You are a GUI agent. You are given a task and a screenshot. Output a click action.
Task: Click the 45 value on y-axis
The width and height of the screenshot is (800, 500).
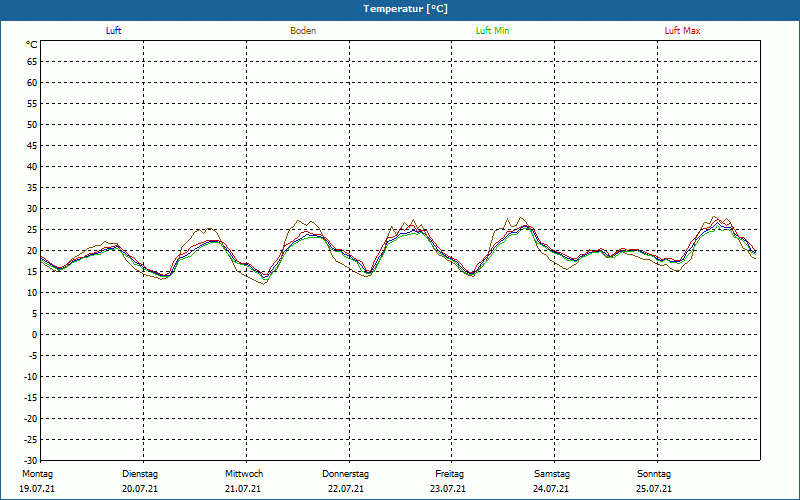(x=32, y=145)
